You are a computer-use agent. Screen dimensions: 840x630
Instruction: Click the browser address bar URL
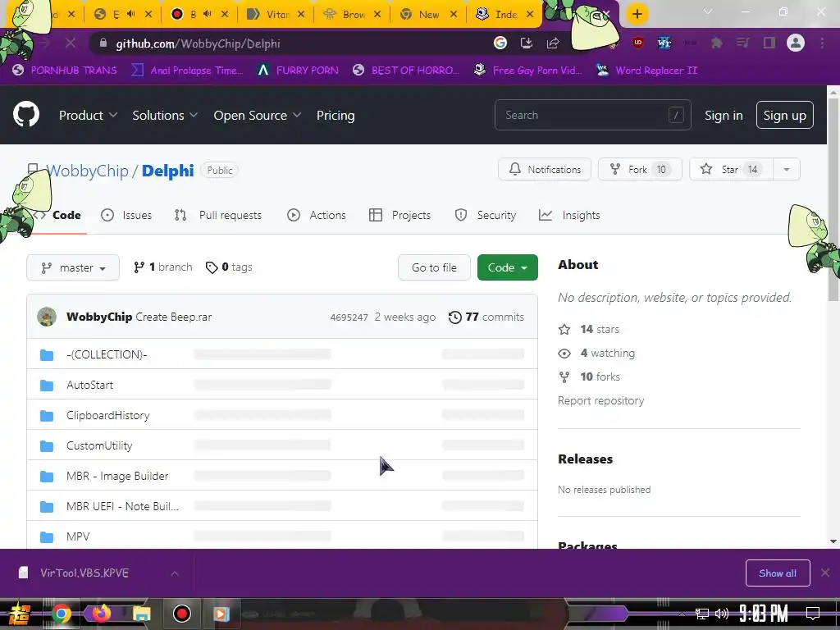tap(199, 43)
